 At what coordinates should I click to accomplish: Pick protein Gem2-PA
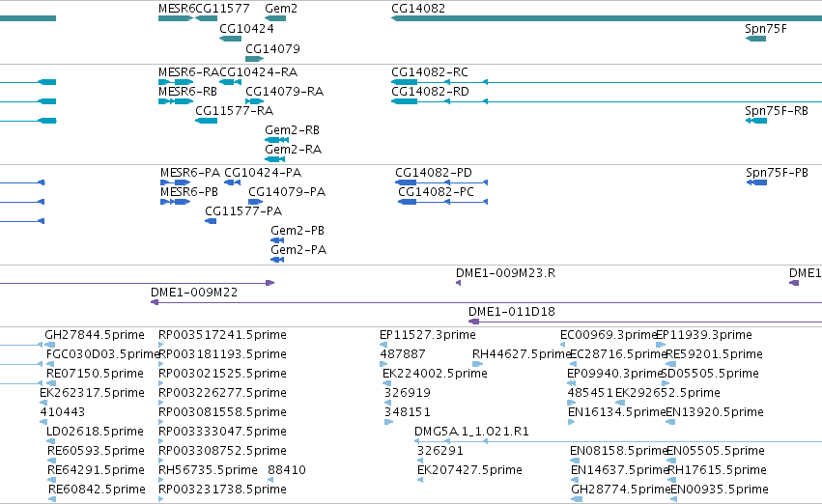click(x=298, y=250)
